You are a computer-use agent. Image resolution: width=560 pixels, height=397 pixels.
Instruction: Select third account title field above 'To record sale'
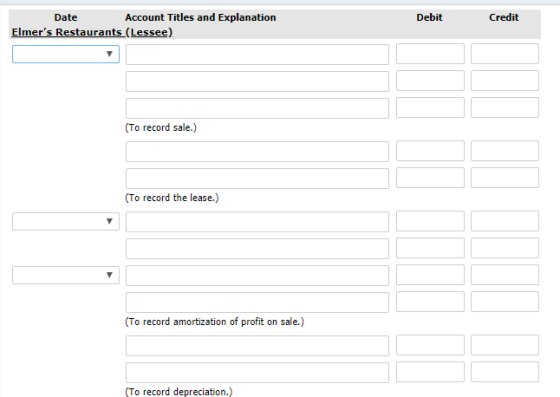[257, 108]
